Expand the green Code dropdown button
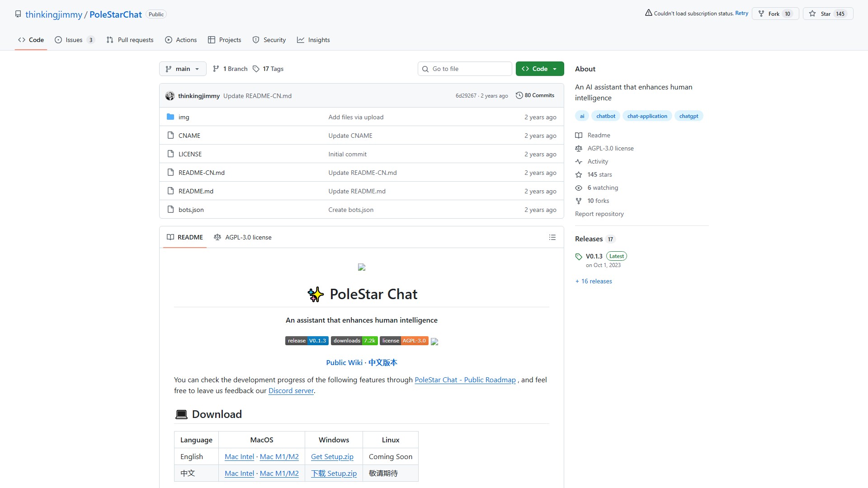The image size is (868, 488). [540, 69]
